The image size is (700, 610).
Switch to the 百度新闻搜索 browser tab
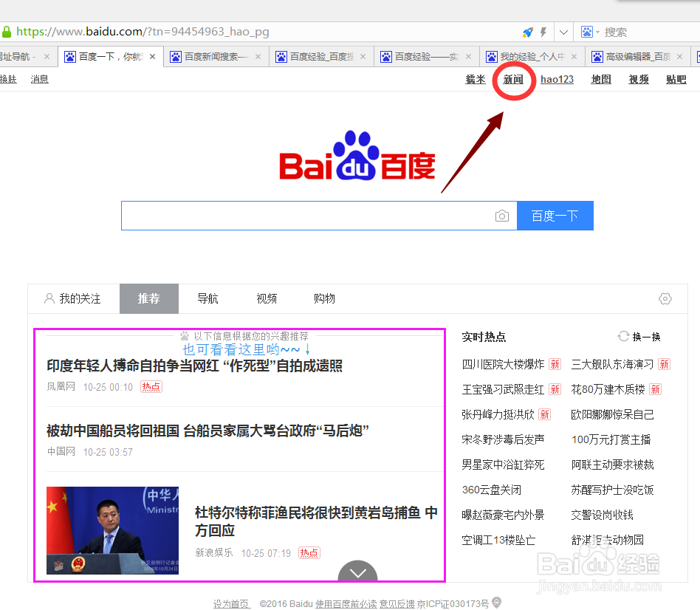[216, 57]
